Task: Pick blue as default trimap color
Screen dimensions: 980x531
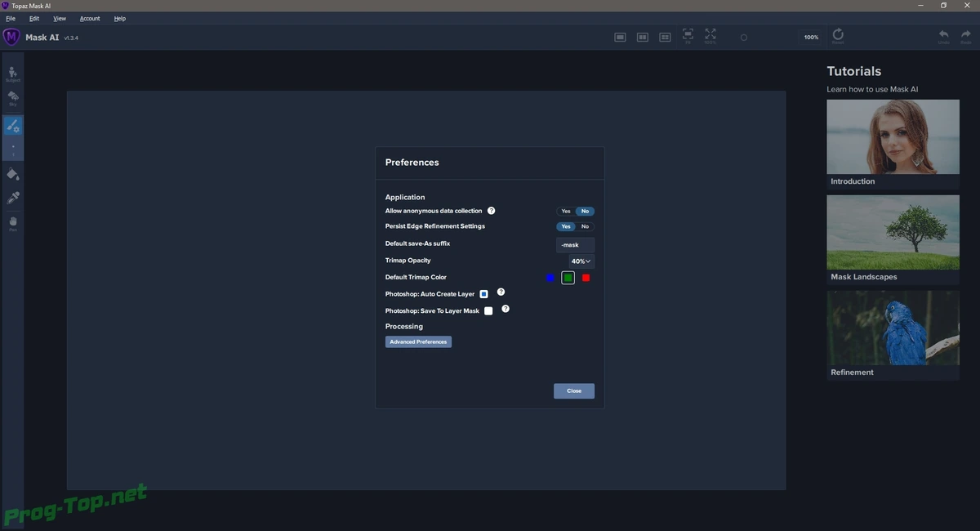Action: pos(550,278)
